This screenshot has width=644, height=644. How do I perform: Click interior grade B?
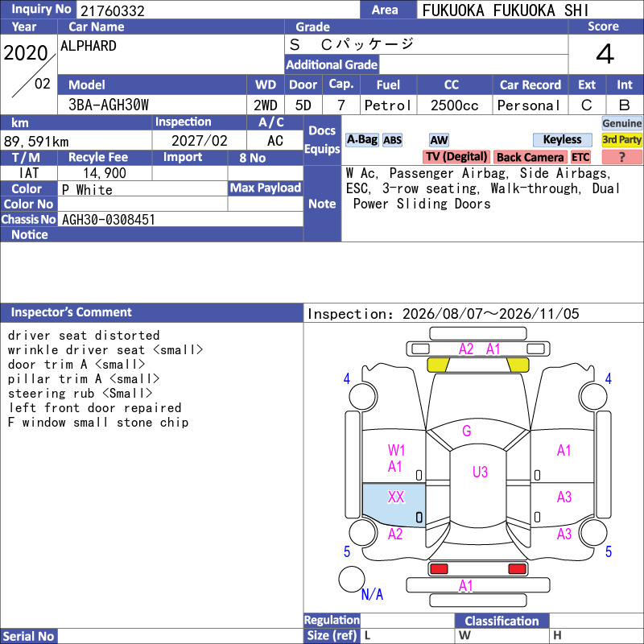click(x=625, y=105)
